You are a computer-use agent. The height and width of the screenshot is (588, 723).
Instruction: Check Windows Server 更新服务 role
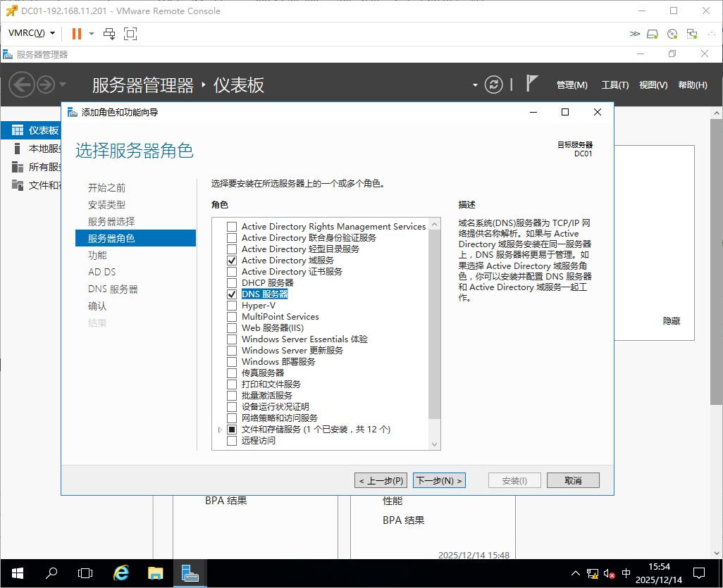[232, 351]
